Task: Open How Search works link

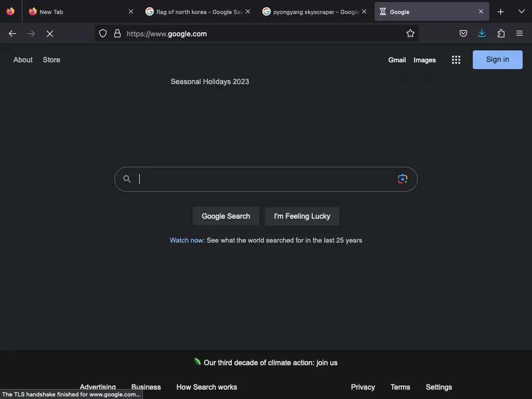Action: pos(207,387)
